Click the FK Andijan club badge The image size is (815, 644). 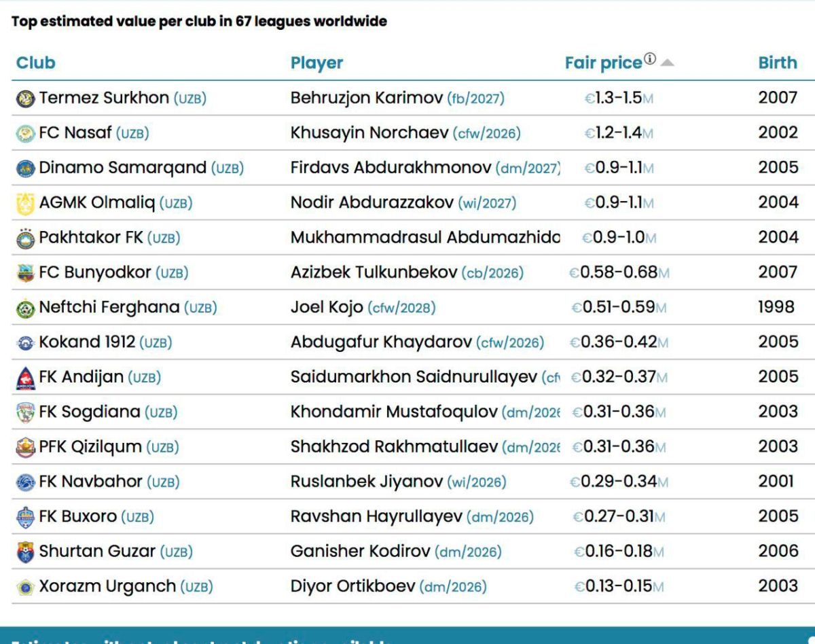(x=25, y=378)
